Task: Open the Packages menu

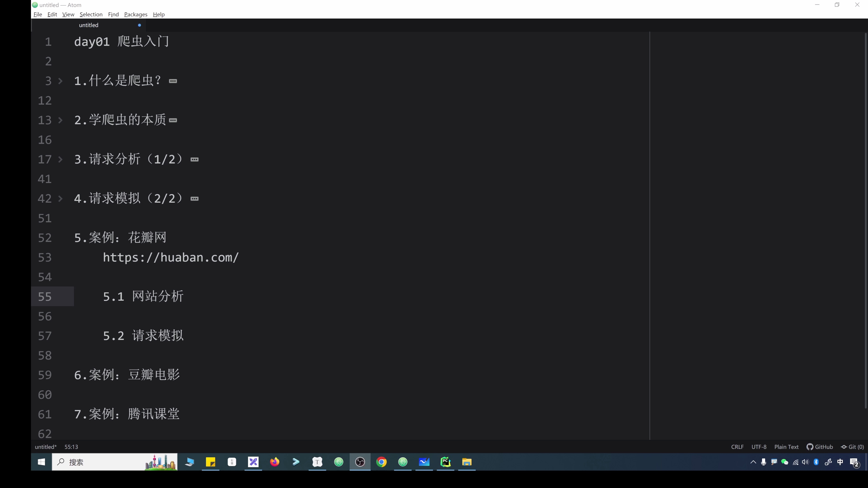Action: 135,14
